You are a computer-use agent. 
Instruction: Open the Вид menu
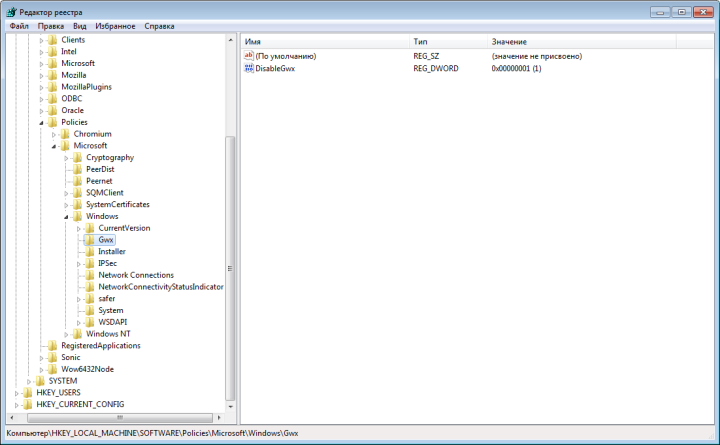pos(79,26)
